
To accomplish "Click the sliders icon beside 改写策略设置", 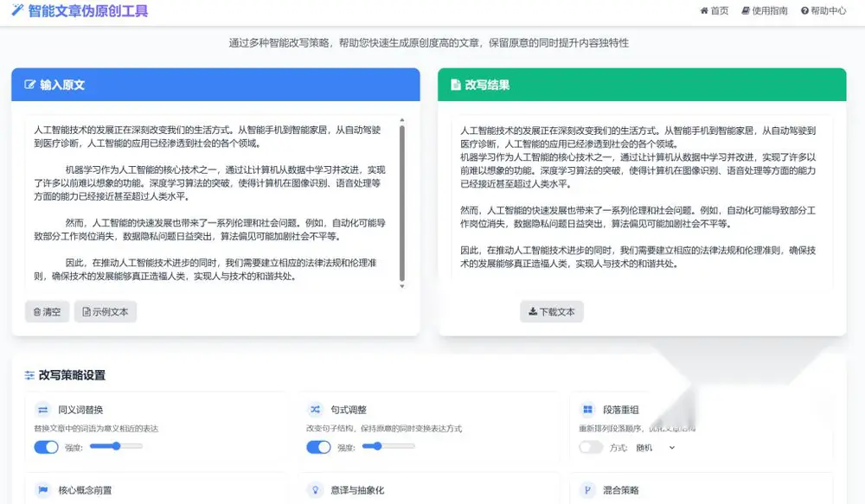I will [29, 375].
